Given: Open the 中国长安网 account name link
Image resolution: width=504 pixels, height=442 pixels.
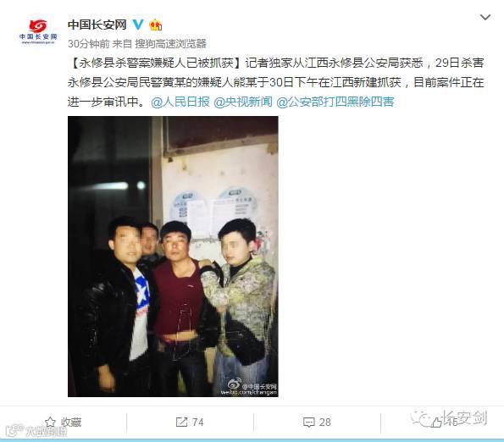Looking at the screenshot, I should (x=97, y=25).
